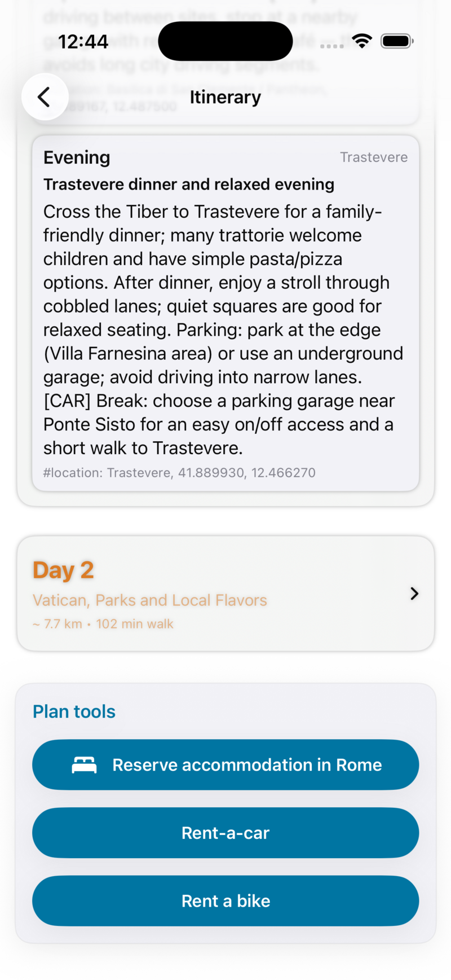Tap the Wi-Fi status icon
The height and width of the screenshot is (980, 451).
(x=362, y=41)
